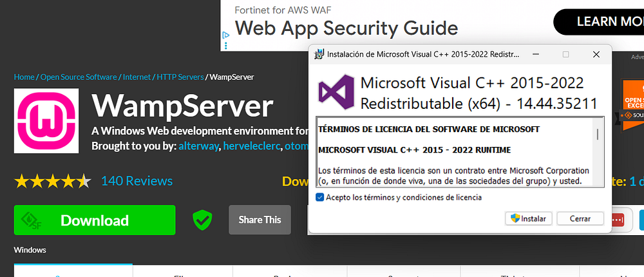
Task: Click the SF logo in the Download button
Action: tap(31, 220)
